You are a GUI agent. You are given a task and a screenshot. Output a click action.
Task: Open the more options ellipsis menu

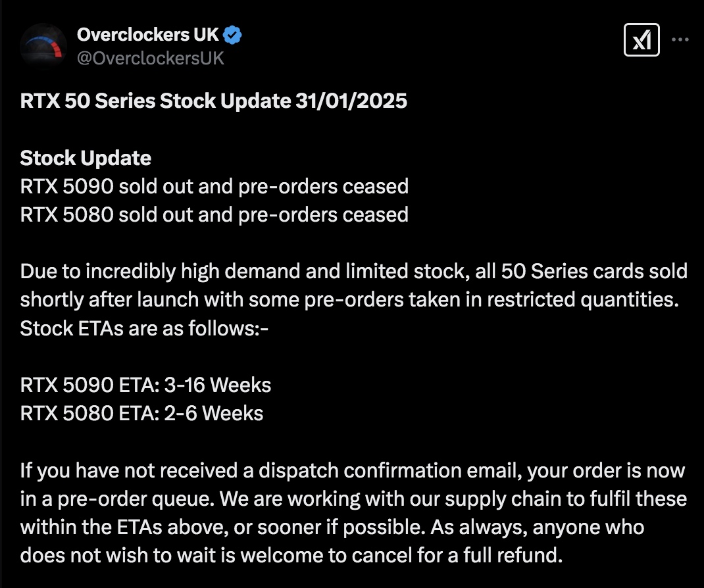point(680,39)
